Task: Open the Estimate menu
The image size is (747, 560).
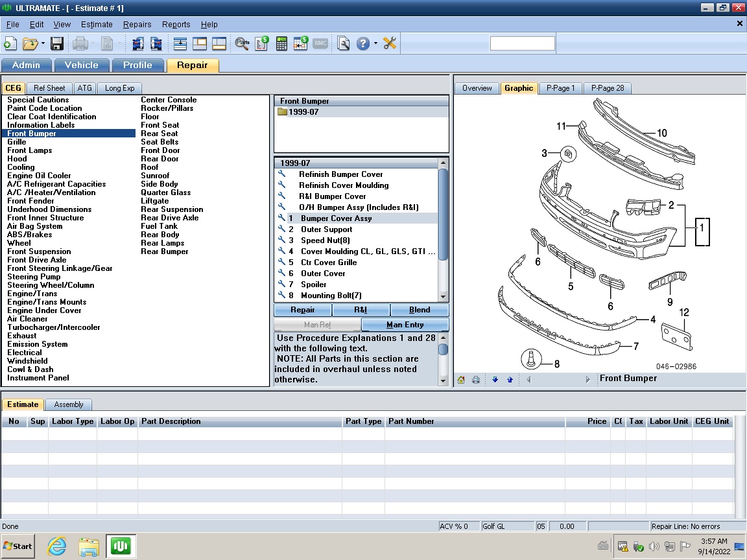Action: [97, 24]
